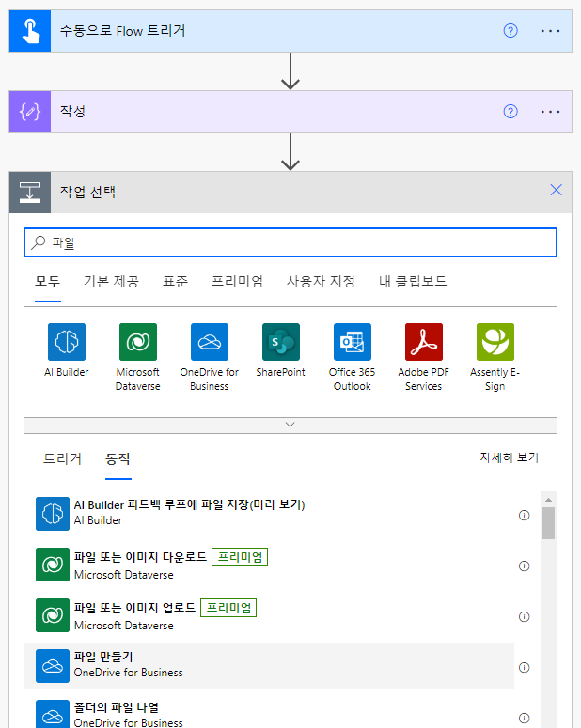Screen dimensions: 581x728
Task: Close the 작업 선택 panel
Action: pos(556,190)
